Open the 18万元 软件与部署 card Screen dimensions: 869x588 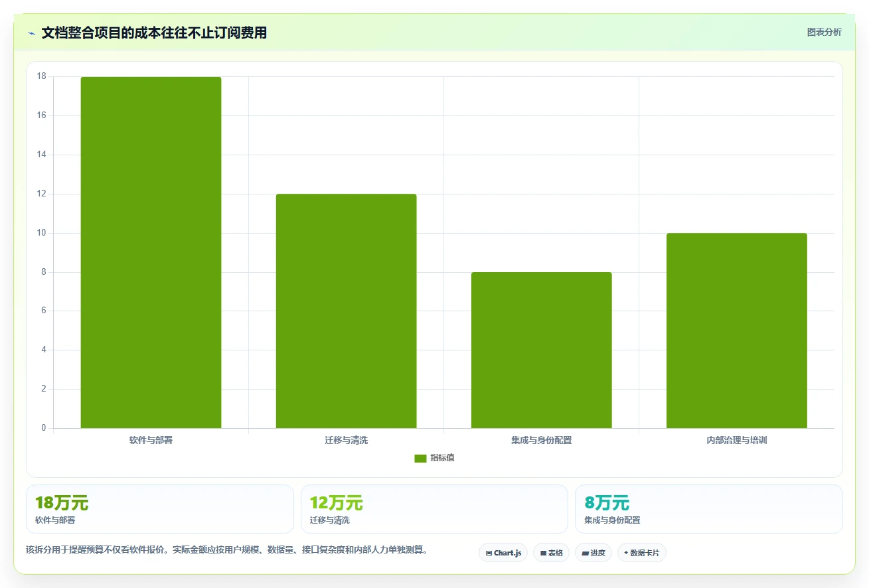tap(159, 509)
